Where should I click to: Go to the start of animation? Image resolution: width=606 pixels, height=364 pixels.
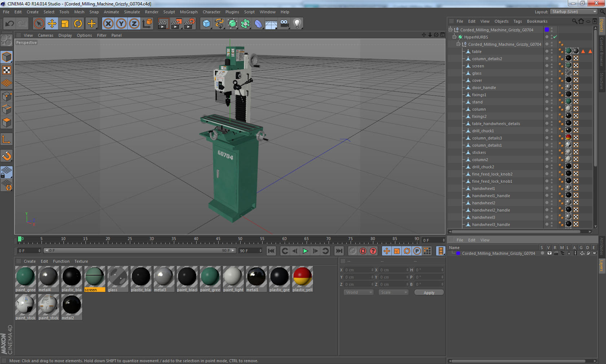pos(271,251)
